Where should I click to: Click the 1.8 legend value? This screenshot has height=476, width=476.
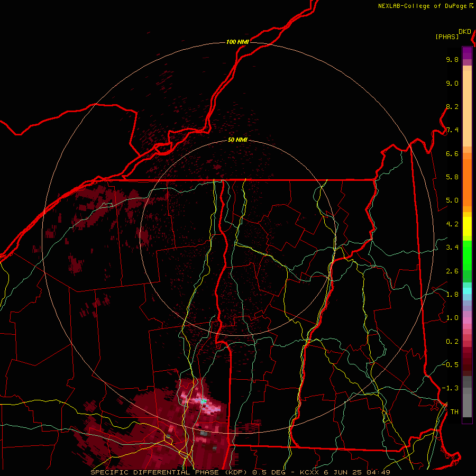(452, 295)
